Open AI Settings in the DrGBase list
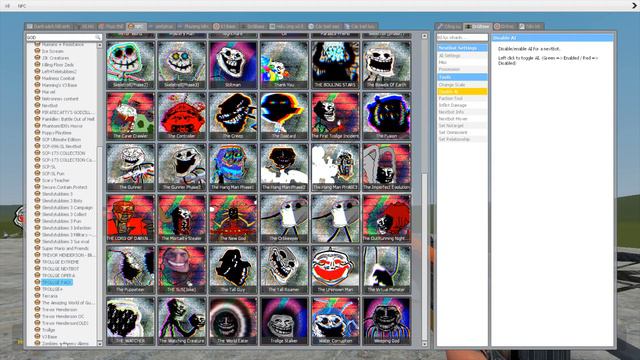Viewport: 640px width, 360px height. pyautogui.click(x=462, y=56)
